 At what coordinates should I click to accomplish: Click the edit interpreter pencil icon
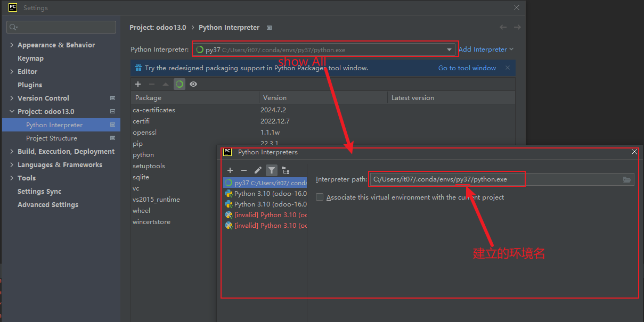258,170
